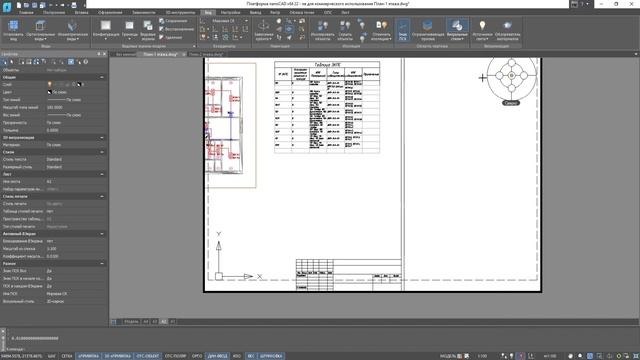Screen dimensions: 640x360
Task: Click the color swatch in 'Цвет' row
Action: coord(49,92)
